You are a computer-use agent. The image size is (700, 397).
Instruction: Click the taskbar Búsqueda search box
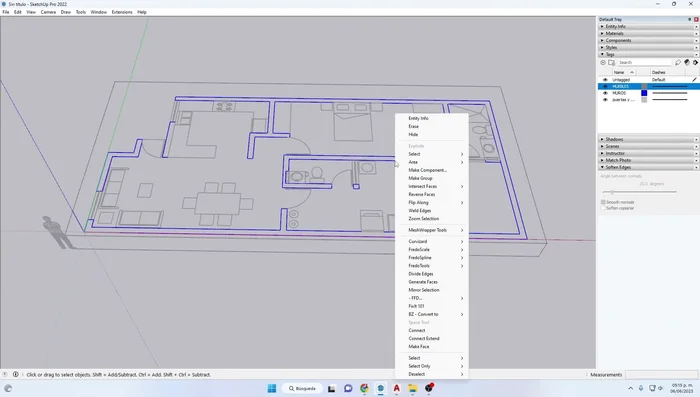(x=303, y=389)
